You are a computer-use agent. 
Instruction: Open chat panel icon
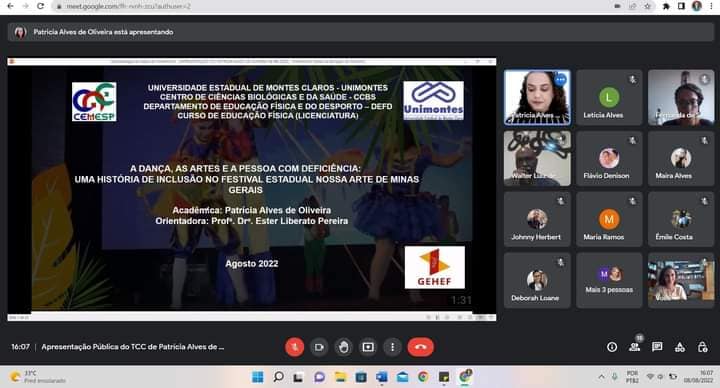657,347
